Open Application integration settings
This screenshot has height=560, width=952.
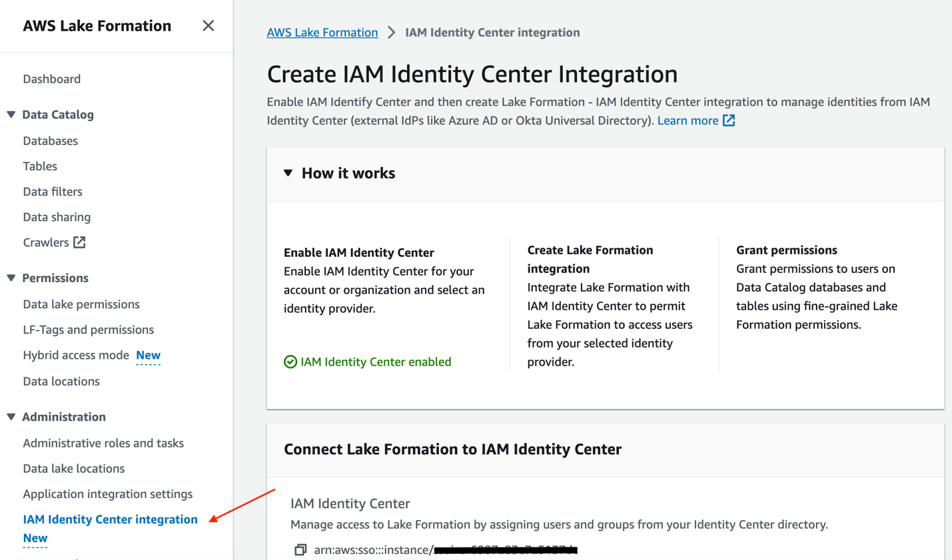point(108,494)
